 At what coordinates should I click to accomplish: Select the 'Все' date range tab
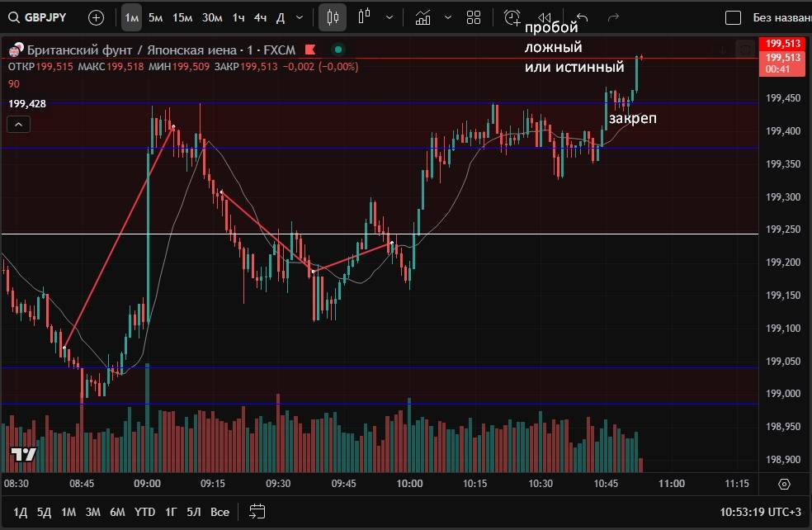[x=220, y=512]
